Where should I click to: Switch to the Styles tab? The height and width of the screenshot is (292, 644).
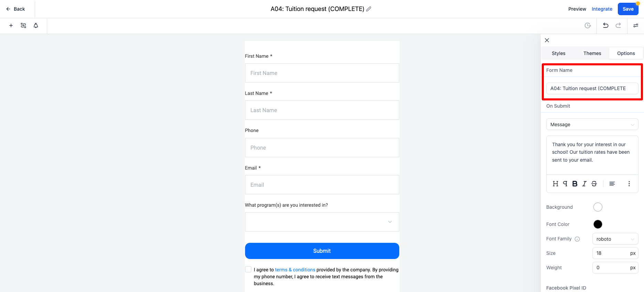point(558,53)
